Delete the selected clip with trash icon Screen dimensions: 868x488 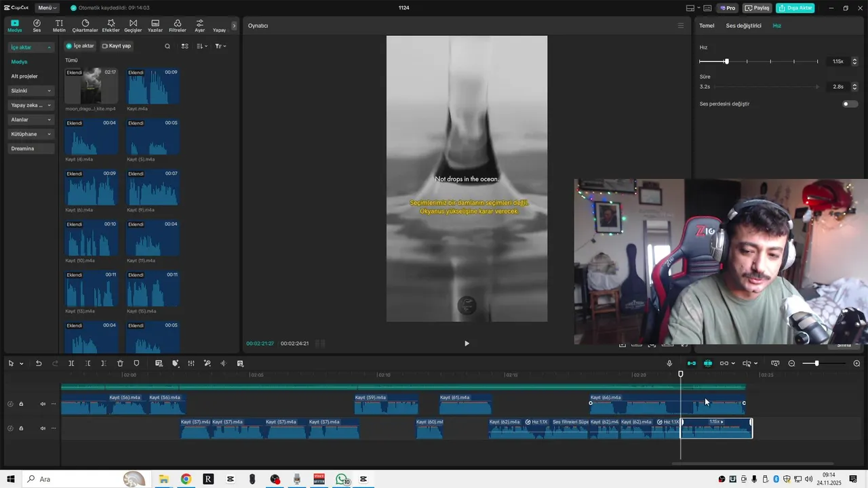[120, 363]
